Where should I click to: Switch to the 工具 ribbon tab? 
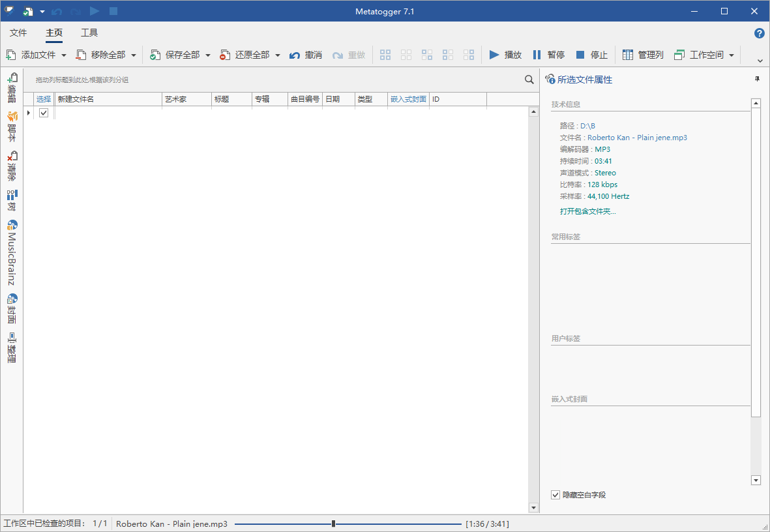pos(89,32)
